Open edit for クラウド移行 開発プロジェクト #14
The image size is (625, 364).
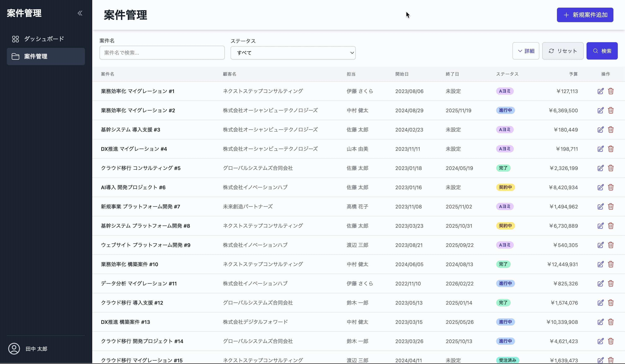click(600, 341)
